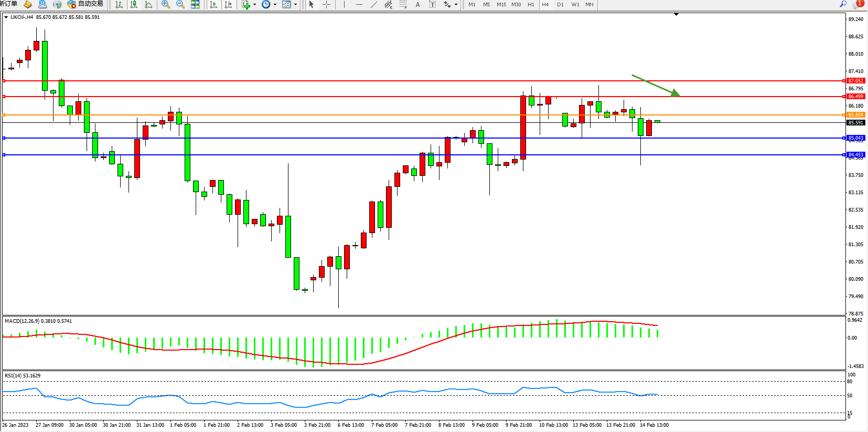Select the green arrow drawn on chart
This screenshot has width=868, height=432.
click(x=655, y=85)
